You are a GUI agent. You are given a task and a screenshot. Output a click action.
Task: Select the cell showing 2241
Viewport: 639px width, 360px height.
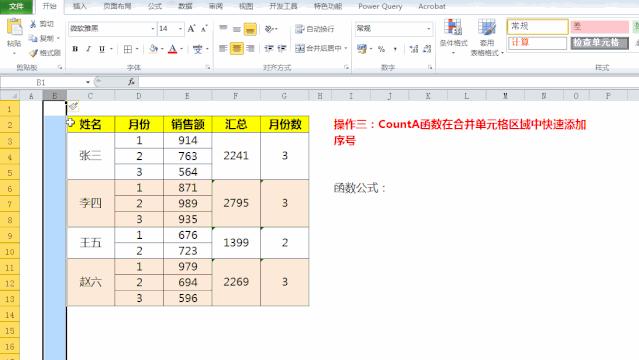[x=236, y=156]
